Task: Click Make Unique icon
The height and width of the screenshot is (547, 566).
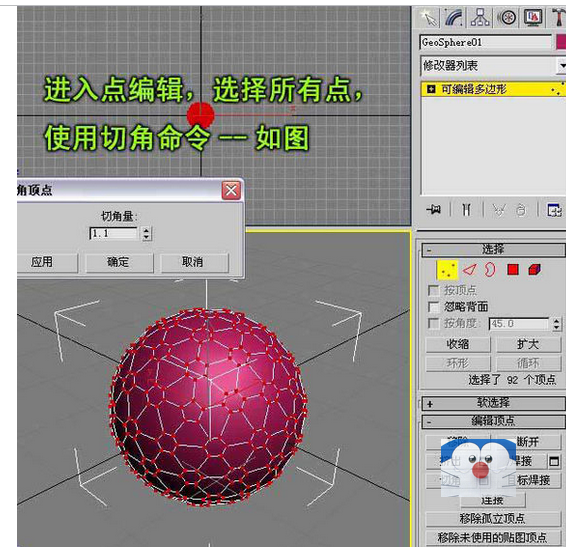Action: 499,209
